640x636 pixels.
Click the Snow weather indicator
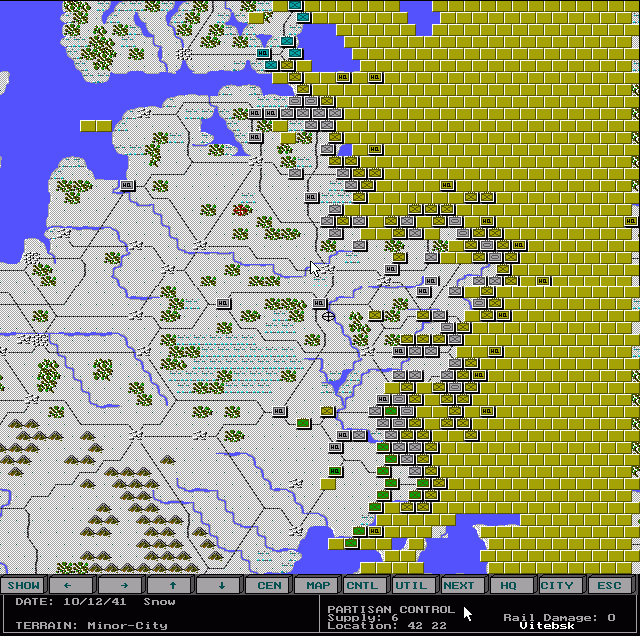[159, 602]
